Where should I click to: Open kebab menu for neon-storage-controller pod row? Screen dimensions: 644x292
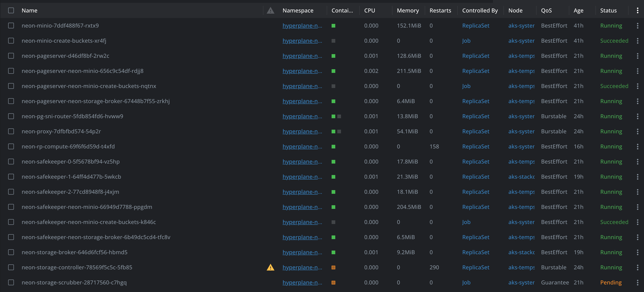pyautogui.click(x=637, y=267)
